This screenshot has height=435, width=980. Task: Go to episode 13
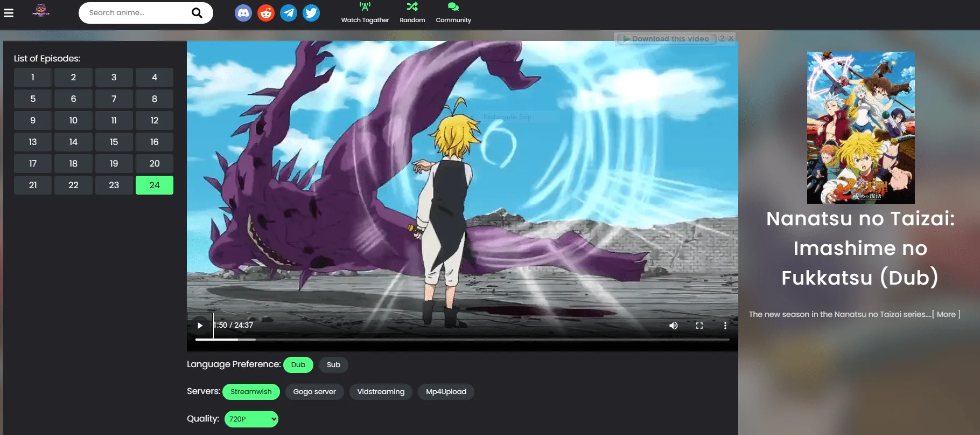click(x=33, y=142)
